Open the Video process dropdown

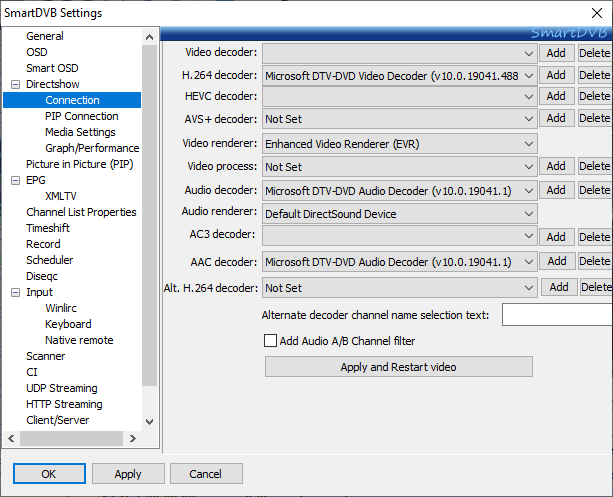[x=400, y=167]
